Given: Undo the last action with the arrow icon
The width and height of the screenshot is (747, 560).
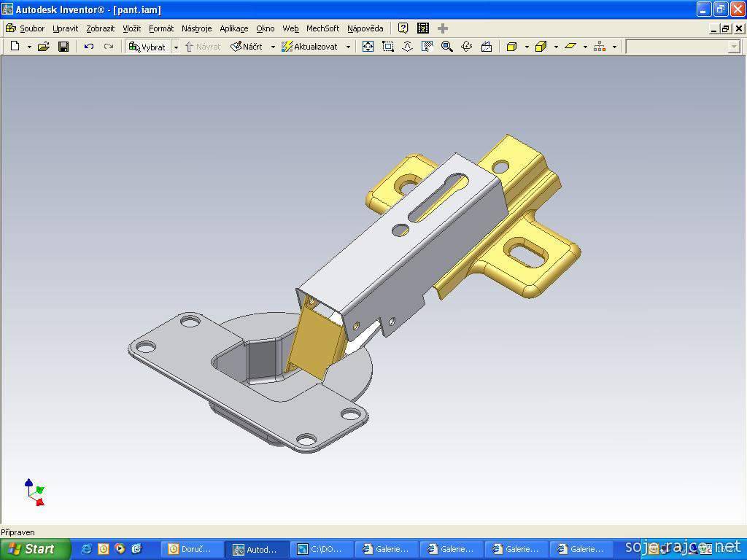Looking at the screenshot, I should [x=88, y=47].
